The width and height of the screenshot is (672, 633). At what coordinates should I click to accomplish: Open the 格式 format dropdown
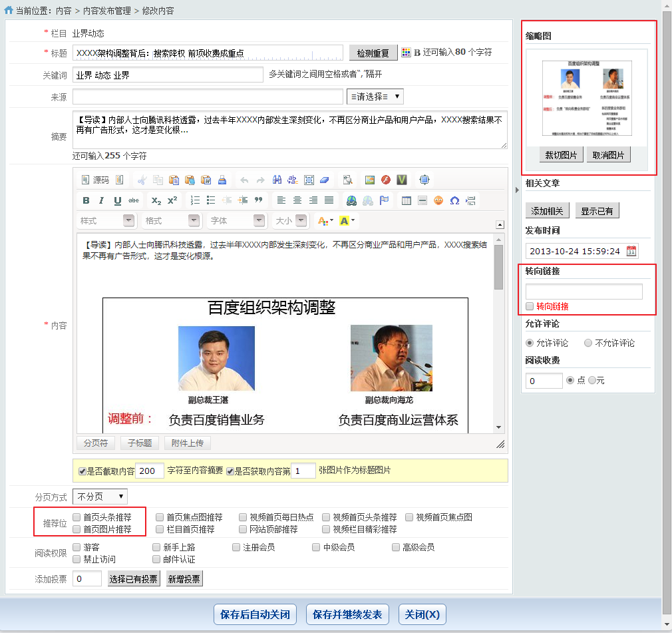171,220
